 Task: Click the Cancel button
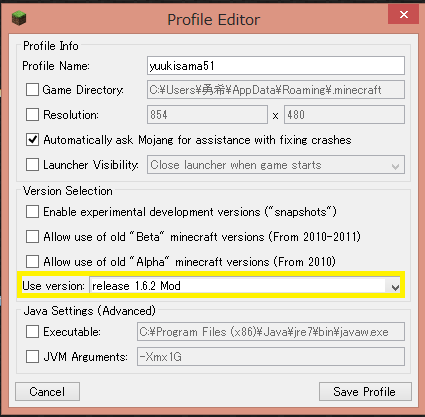pyautogui.click(x=47, y=392)
